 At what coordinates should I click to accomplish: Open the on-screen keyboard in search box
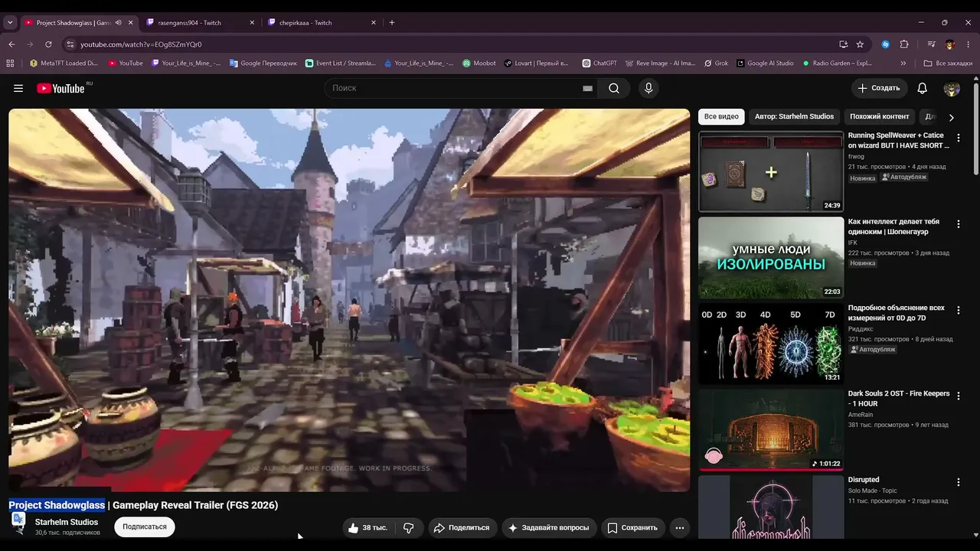(587, 88)
